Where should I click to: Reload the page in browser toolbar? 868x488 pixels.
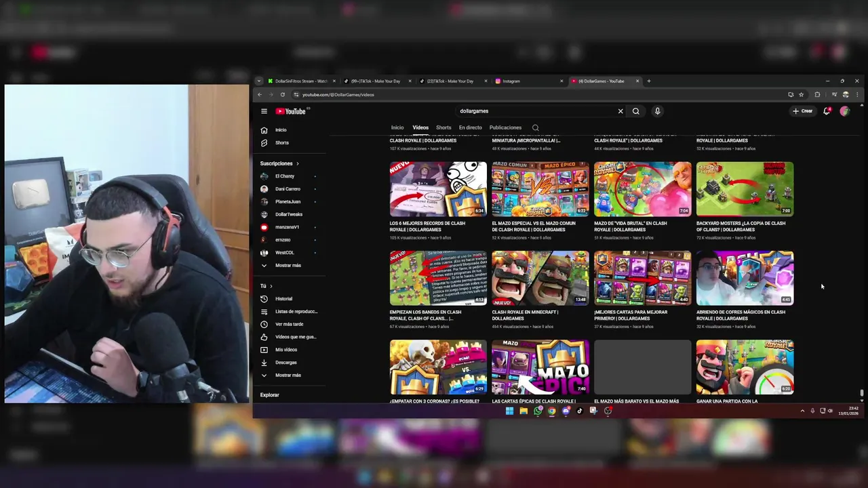click(x=283, y=94)
